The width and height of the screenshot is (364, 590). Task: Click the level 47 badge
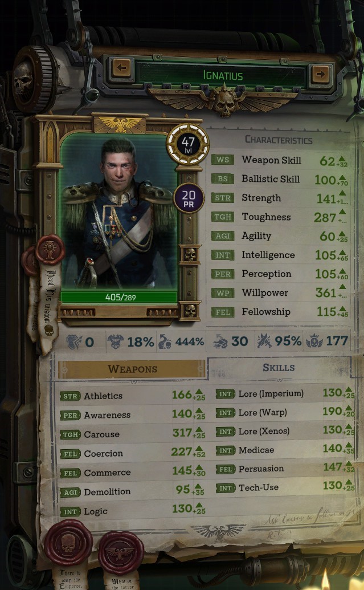pos(187,144)
